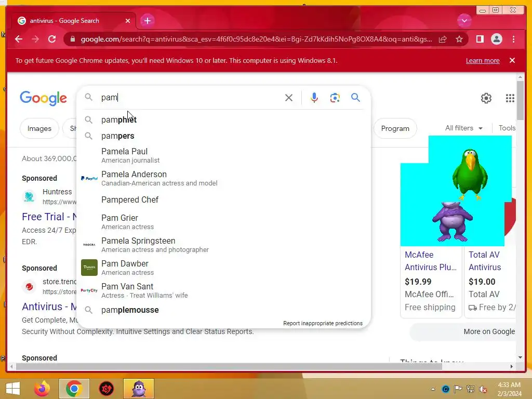The height and width of the screenshot is (399, 532).
Task: Click the horizontal scrollbar thumb
Action: click(229, 366)
